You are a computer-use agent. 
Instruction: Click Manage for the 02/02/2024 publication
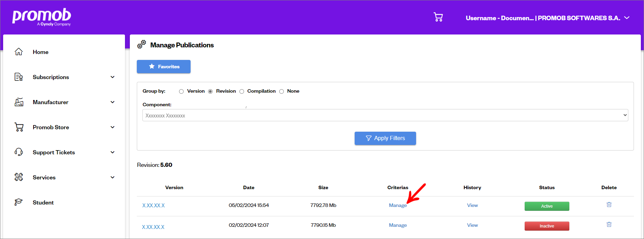[x=398, y=225]
